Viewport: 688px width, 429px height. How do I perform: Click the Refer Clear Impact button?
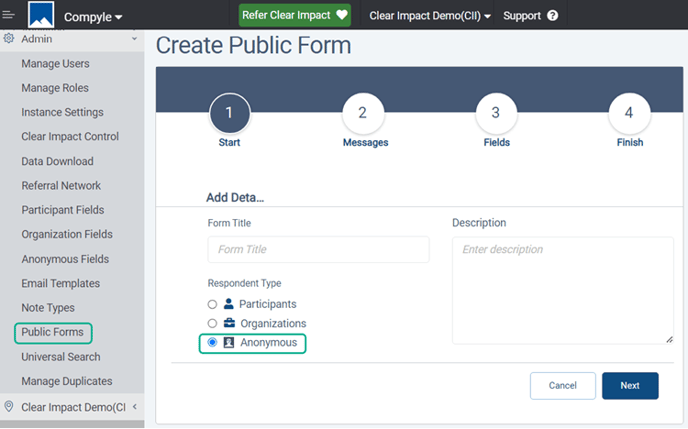pos(294,15)
